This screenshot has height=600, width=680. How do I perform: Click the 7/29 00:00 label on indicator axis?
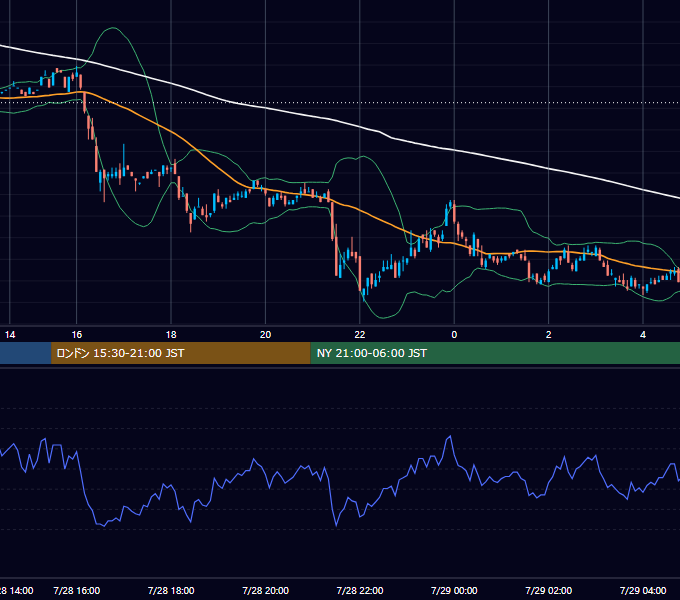click(x=454, y=590)
